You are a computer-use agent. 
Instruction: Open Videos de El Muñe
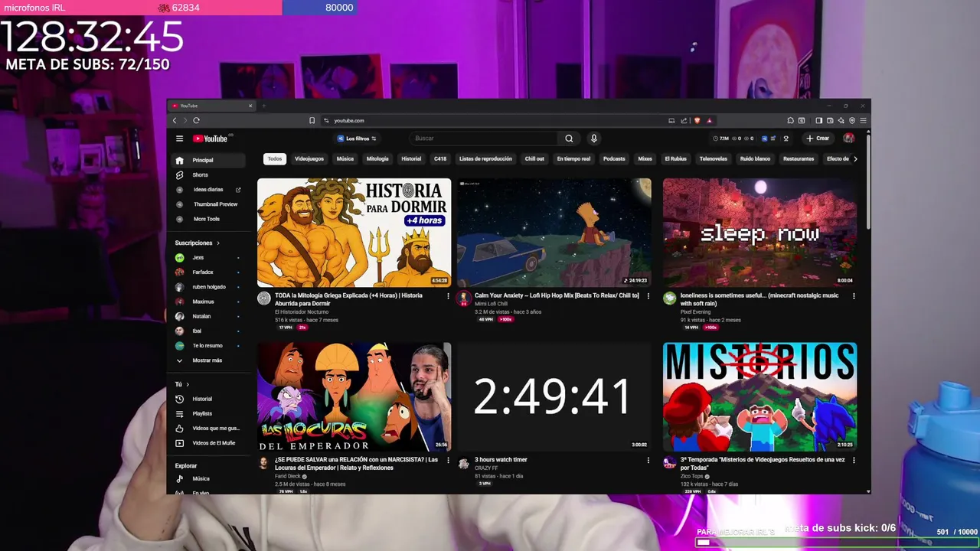[x=209, y=443]
